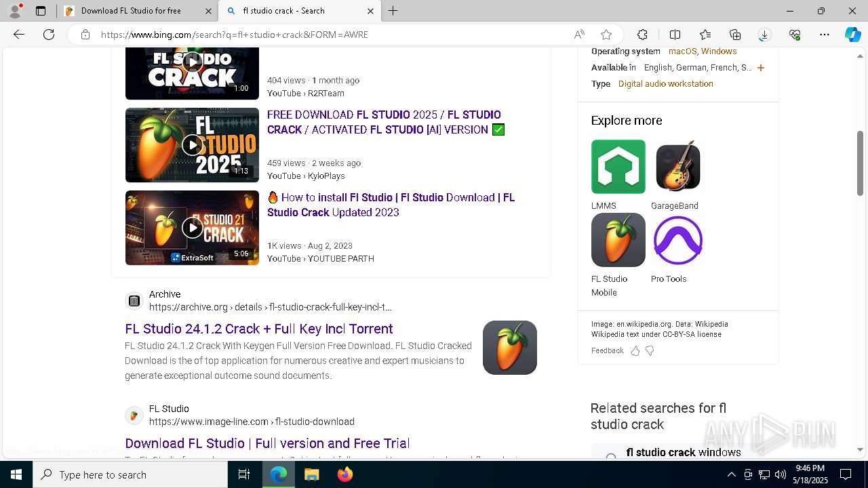868x488 pixels.
Task: Open 'FL Studio 24.1.2 Crack + Full Key' result
Action: click(259, 329)
